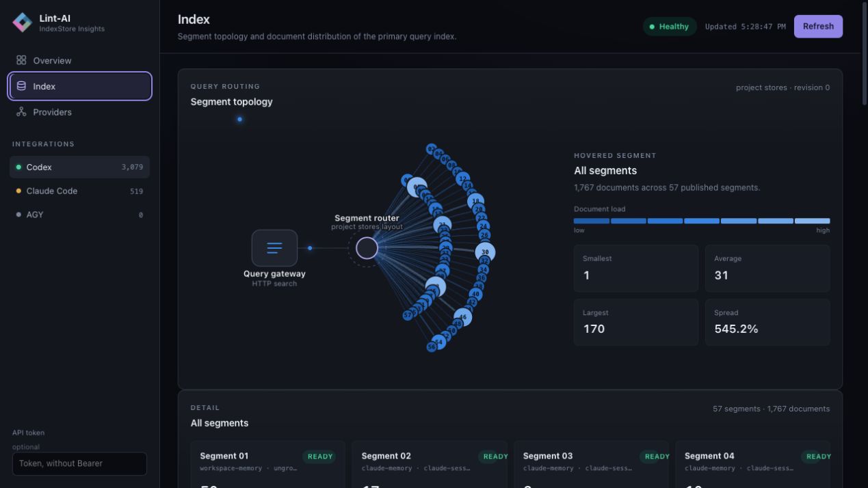The image size is (868, 488).
Task: Select the AGY integration
Action: tap(80, 215)
